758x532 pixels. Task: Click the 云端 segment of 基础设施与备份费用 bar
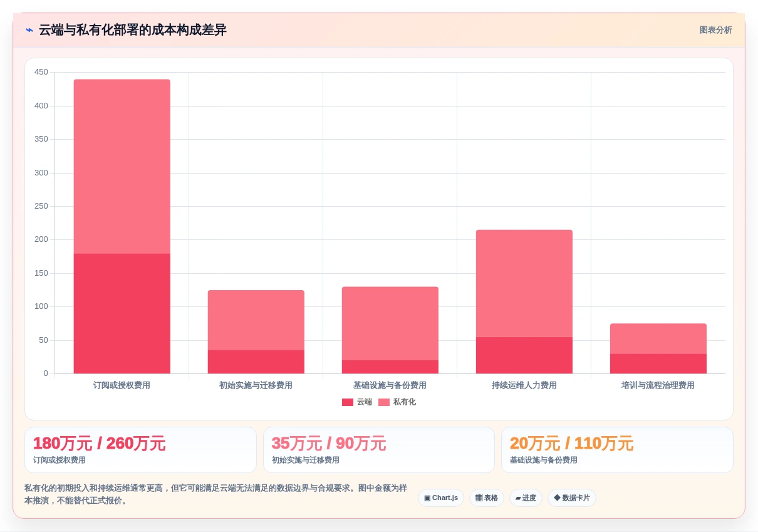[x=390, y=367]
